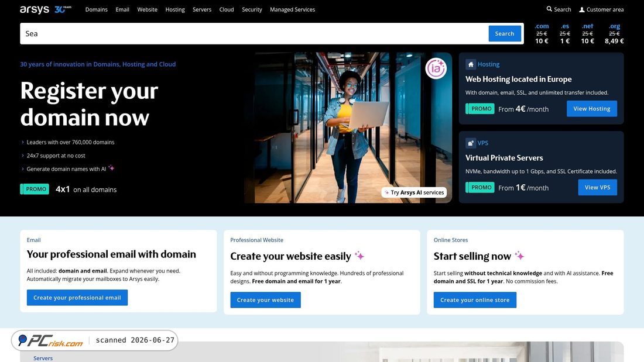Select the .com domain price
The width and height of the screenshot is (644, 362).
click(x=542, y=34)
